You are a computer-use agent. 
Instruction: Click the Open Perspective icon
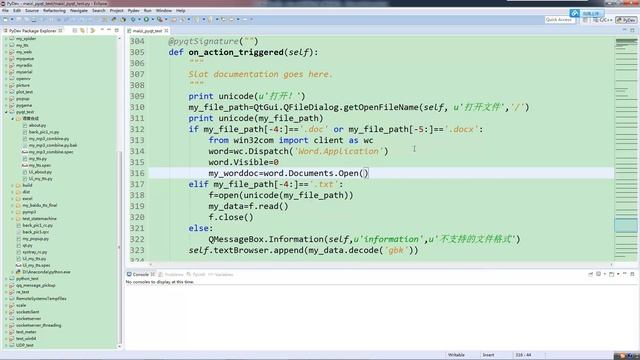click(585, 20)
